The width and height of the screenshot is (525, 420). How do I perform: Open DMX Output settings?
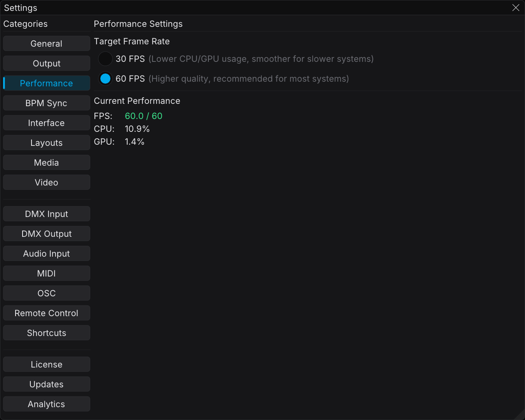pyautogui.click(x=47, y=234)
